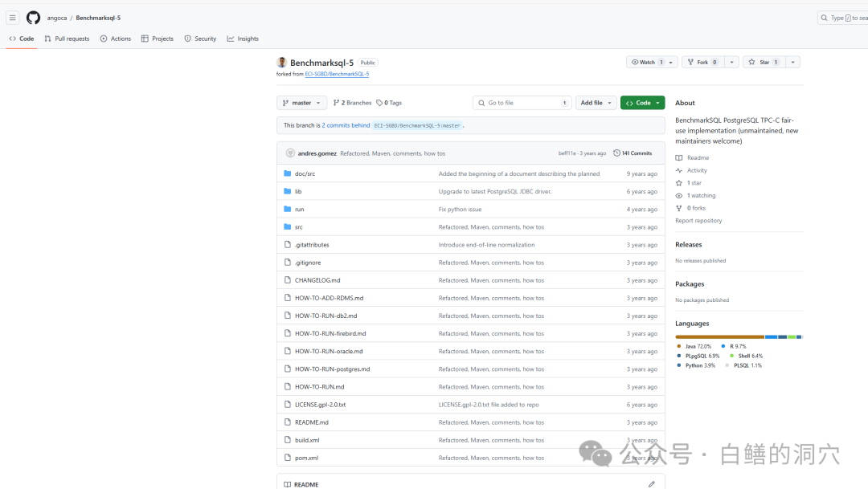View the 0 Tags list
The height and width of the screenshot is (489, 868).
pos(389,103)
